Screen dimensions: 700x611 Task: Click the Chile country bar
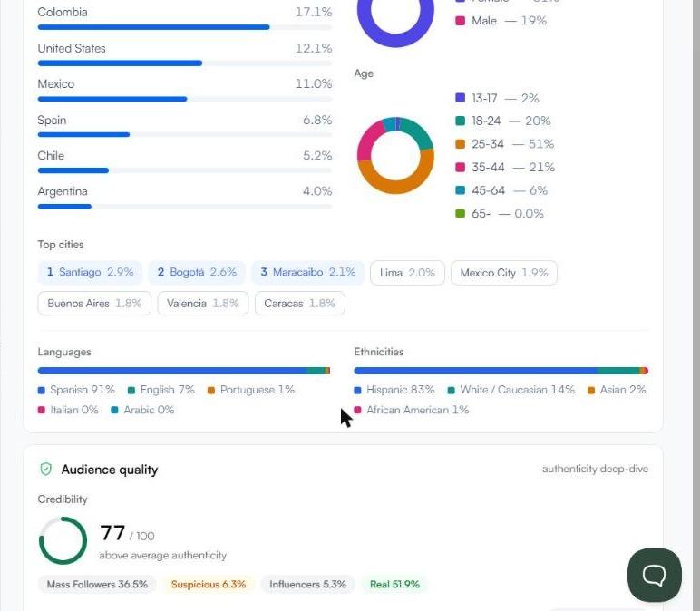[185, 170]
